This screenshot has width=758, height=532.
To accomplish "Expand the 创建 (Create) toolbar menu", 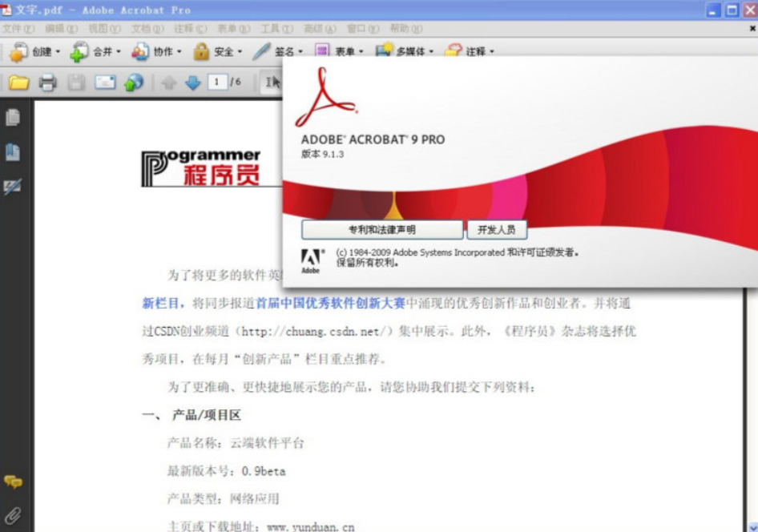I will [35, 51].
